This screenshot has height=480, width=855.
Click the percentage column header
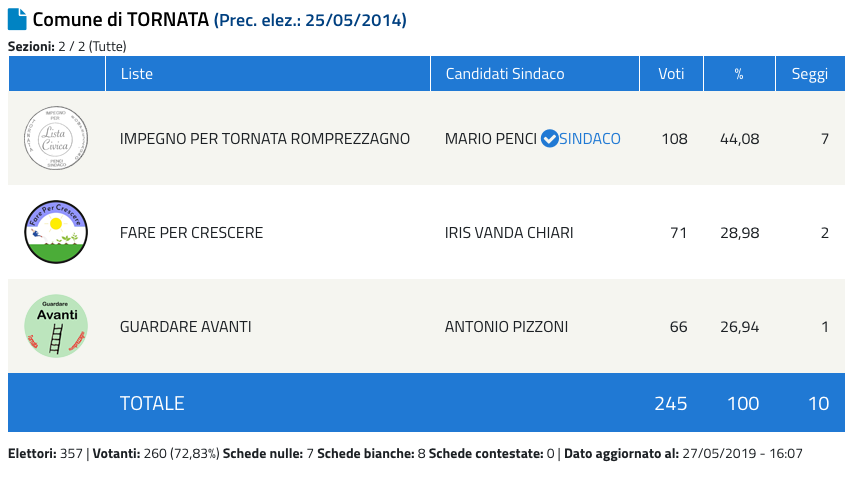coord(739,74)
